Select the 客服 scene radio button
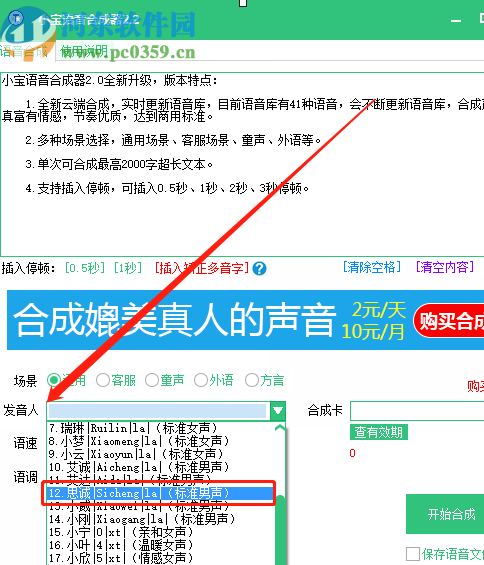The height and width of the screenshot is (565, 484). 103,380
